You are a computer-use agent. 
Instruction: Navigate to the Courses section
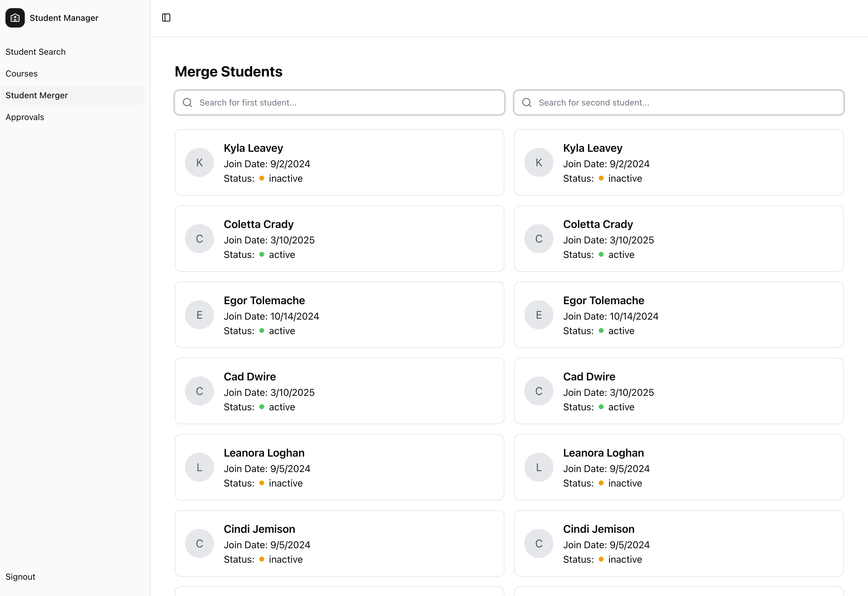pyautogui.click(x=21, y=73)
